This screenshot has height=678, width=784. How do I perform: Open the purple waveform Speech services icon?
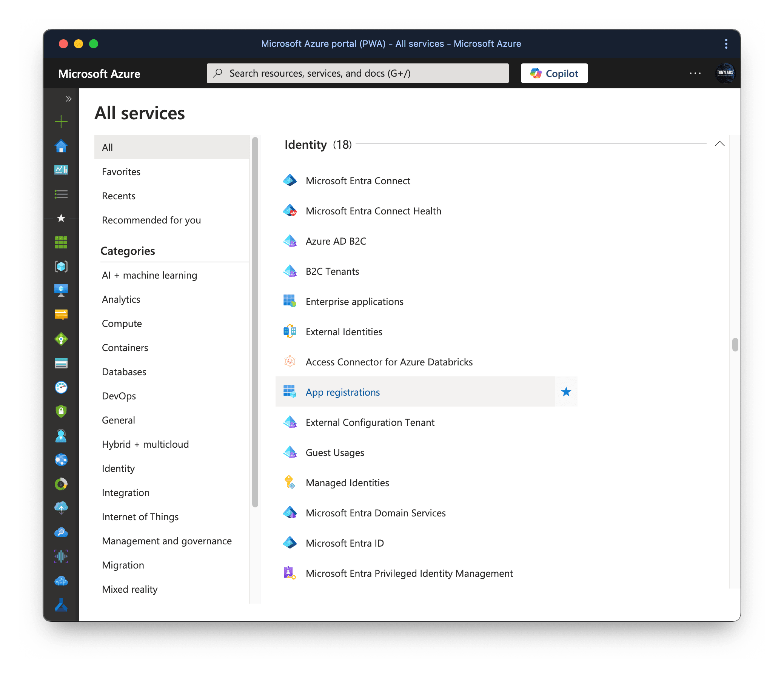click(x=61, y=556)
